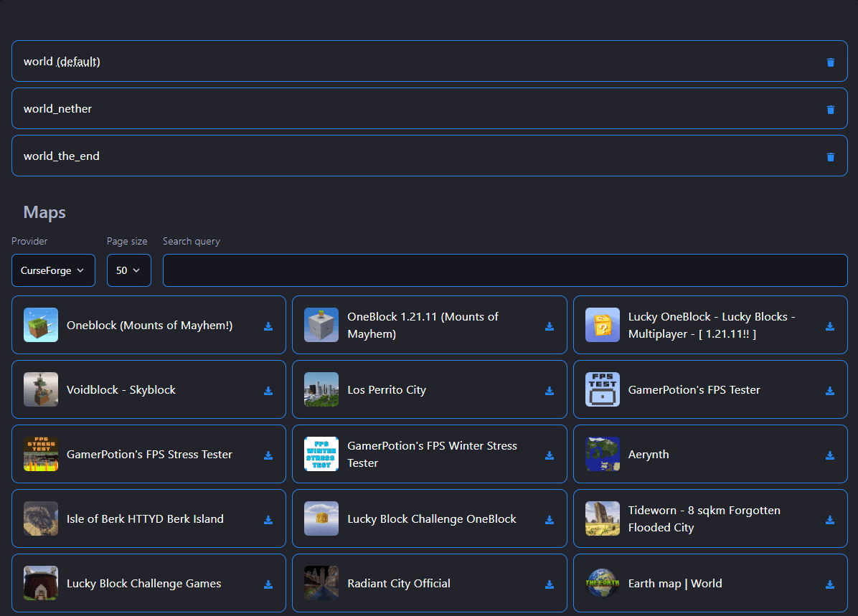Click Isle of Berk thumbnail

(40, 518)
